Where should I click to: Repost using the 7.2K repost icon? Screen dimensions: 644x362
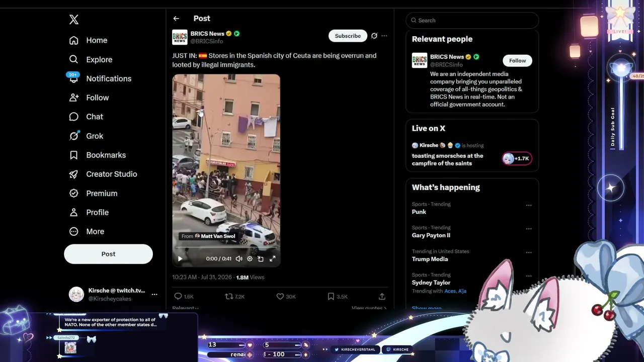[229, 297]
